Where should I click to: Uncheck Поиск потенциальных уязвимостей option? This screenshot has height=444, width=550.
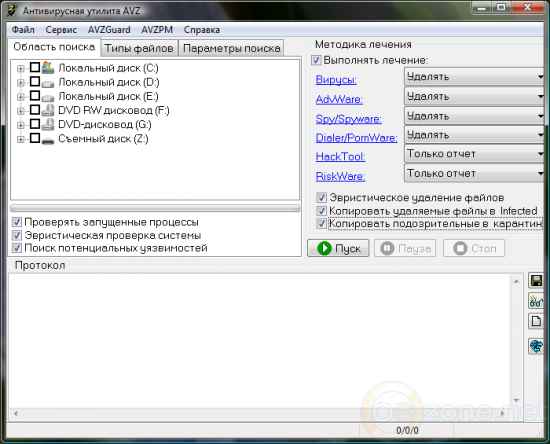pyautogui.click(x=16, y=248)
